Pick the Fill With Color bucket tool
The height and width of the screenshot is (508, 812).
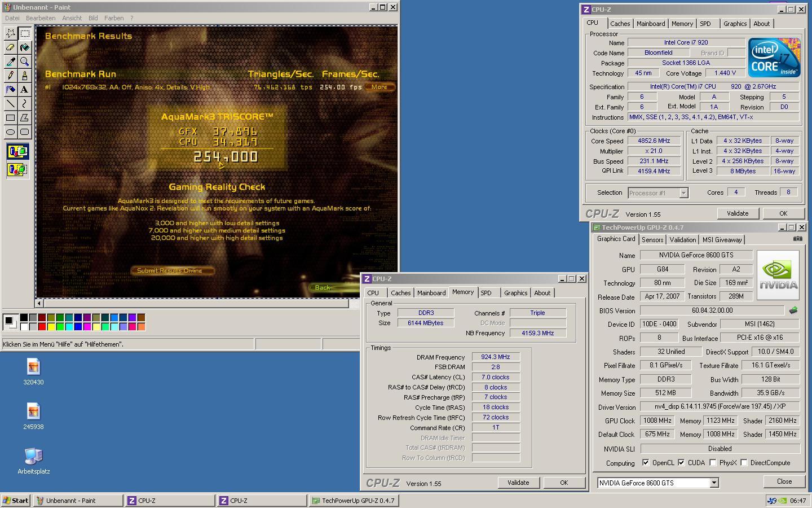tap(24, 47)
